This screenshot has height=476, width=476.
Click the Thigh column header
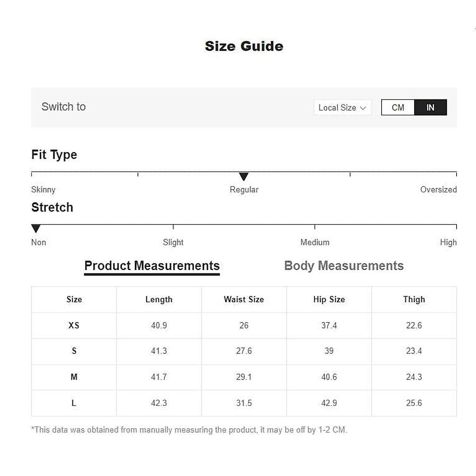[x=414, y=299]
